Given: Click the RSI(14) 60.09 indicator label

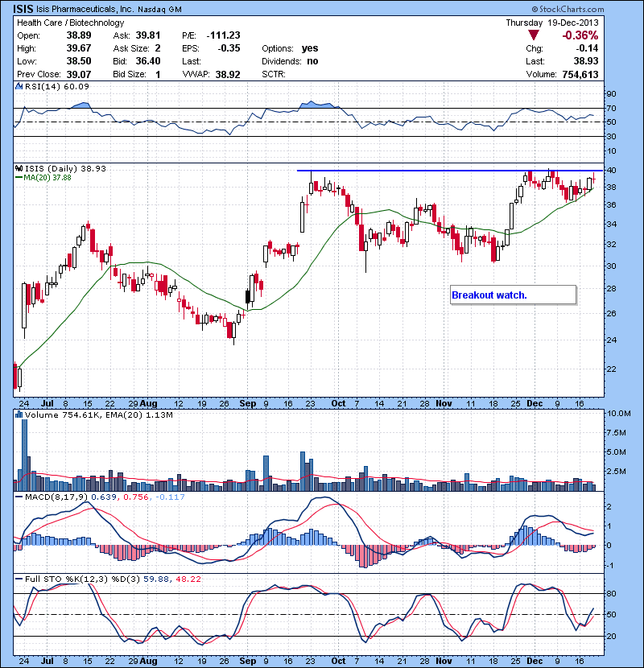Looking at the screenshot, I should (57, 86).
